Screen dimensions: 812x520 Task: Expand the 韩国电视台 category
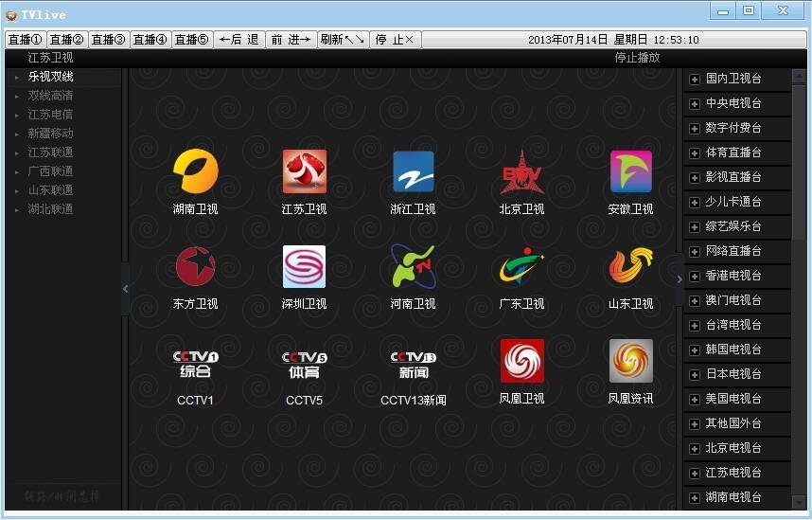point(695,350)
